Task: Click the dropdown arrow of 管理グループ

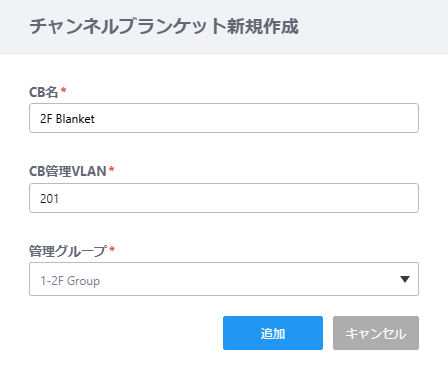Action: coord(405,279)
